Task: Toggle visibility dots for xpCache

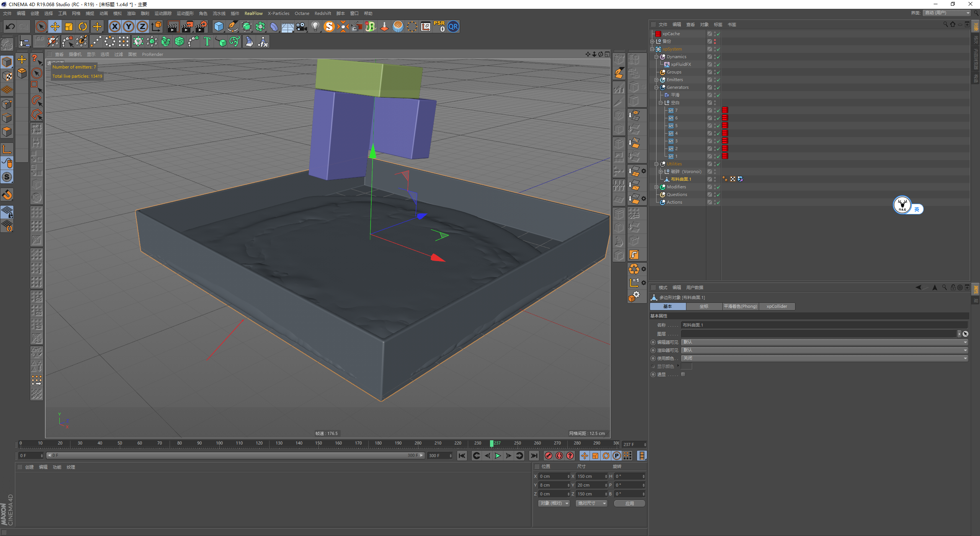Action: pos(715,34)
